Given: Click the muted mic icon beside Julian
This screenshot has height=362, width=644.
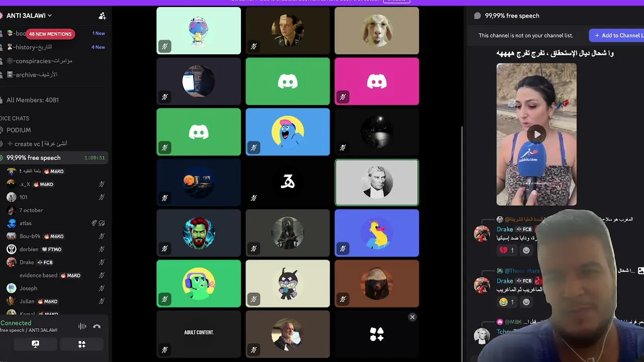Looking at the screenshot, I should pos(102,302).
